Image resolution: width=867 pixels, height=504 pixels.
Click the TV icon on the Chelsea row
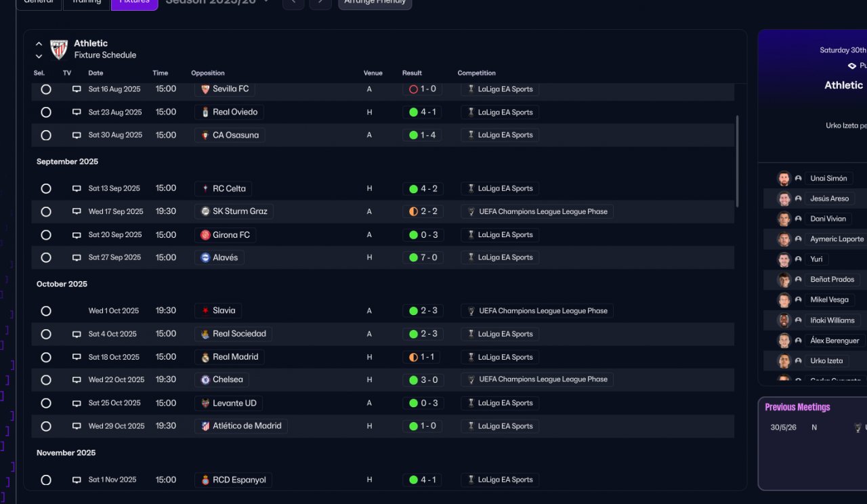point(77,380)
